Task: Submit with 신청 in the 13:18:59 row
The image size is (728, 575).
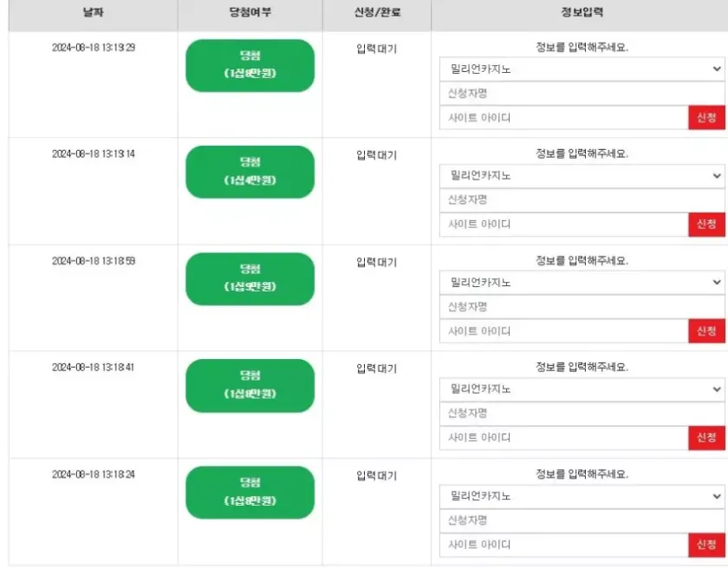Action: (706, 330)
